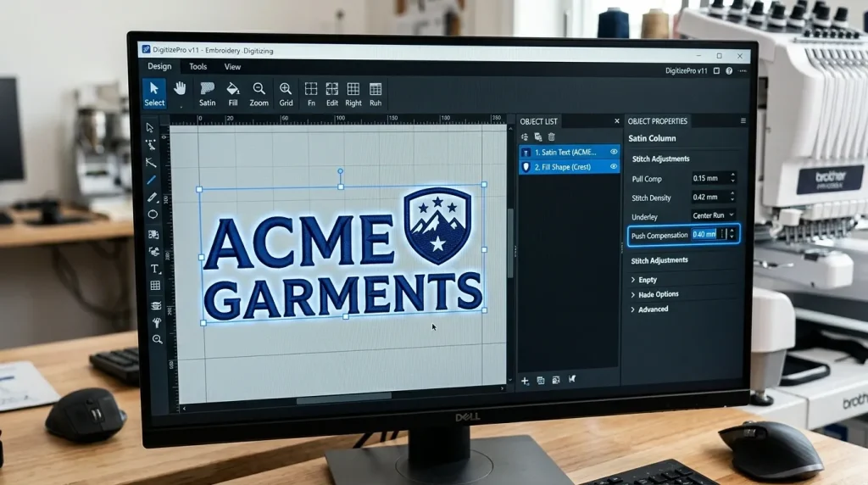Close the Object List panel
This screenshot has height=485, width=868.
click(x=617, y=120)
